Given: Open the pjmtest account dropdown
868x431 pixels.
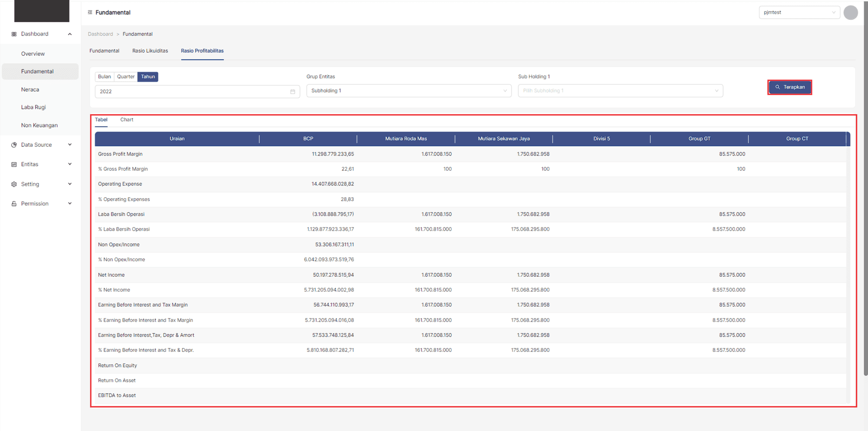Looking at the screenshot, I should [x=799, y=13].
